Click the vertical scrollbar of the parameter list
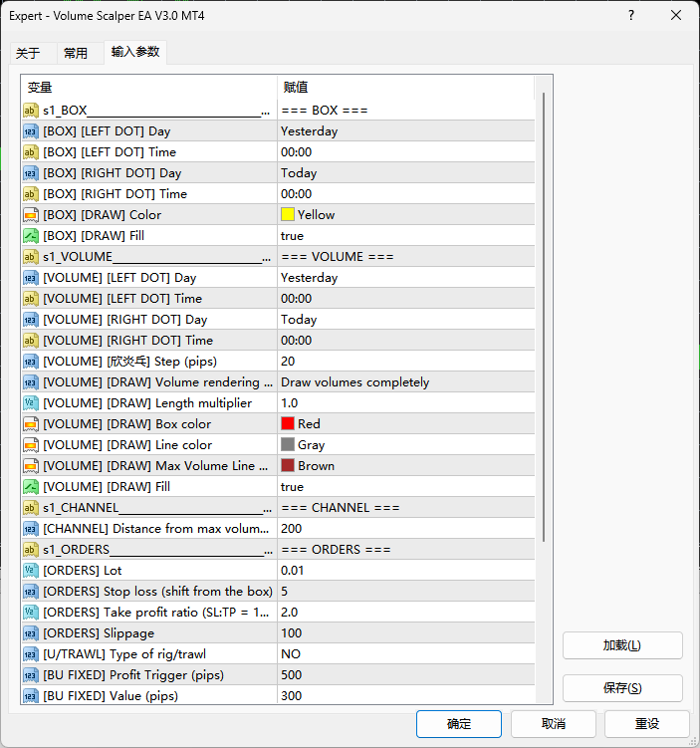Image resolution: width=700 pixels, height=748 pixels. pyautogui.click(x=543, y=318)
